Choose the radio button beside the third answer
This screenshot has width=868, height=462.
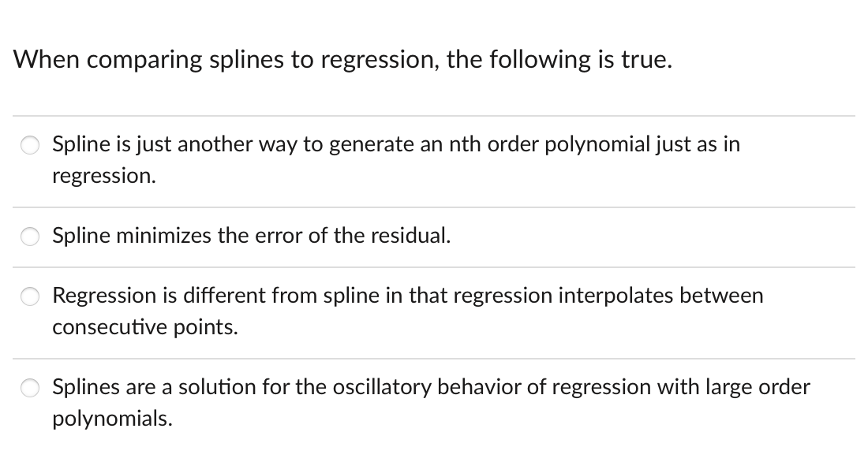(x=30, y=296)
